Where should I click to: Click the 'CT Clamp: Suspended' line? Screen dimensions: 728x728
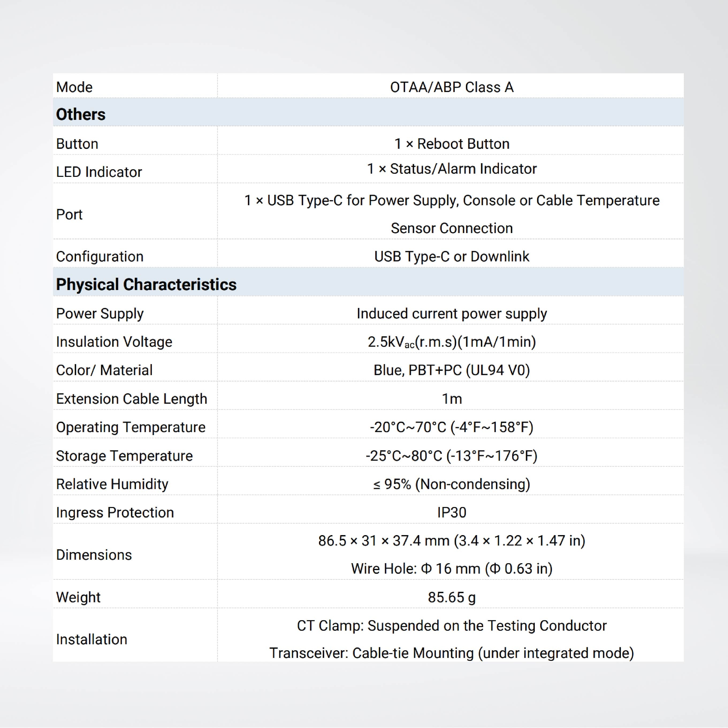[451, 626]
